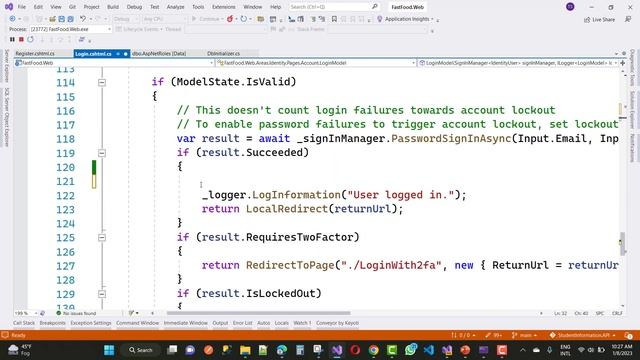This screenshot has width=640, height=360.
Task: Open the FastFood.Web project navigation dropdown
Action: 114,63
